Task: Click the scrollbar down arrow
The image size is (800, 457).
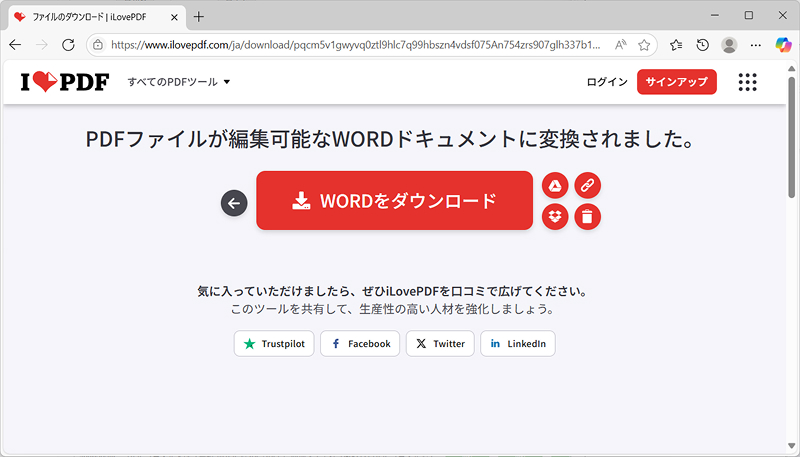Action: coord(792,447)
